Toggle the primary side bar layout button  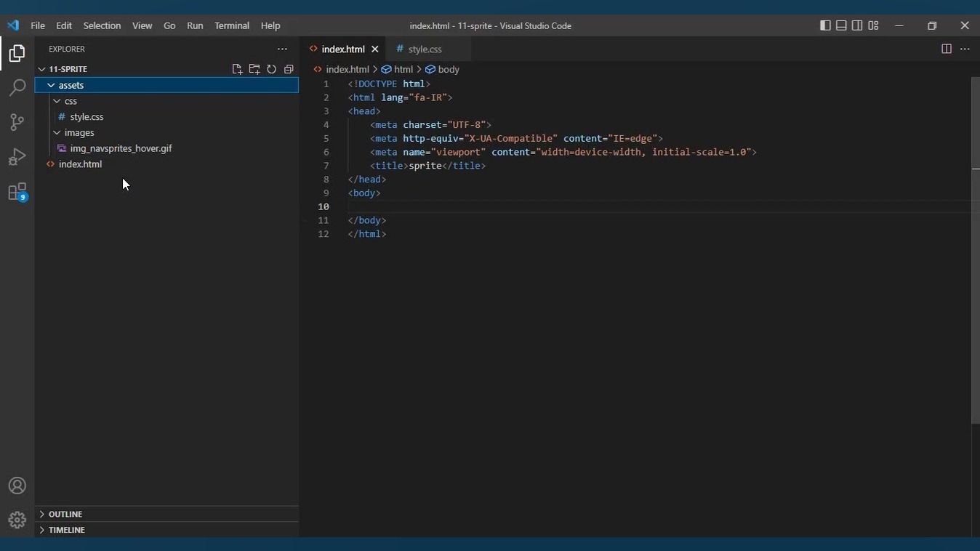pos(825,25)
